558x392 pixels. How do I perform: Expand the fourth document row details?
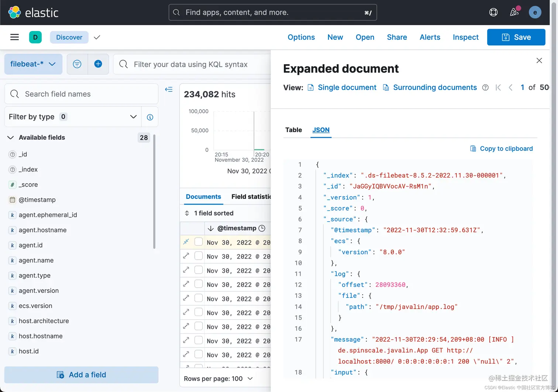click(x=186, y=284)
